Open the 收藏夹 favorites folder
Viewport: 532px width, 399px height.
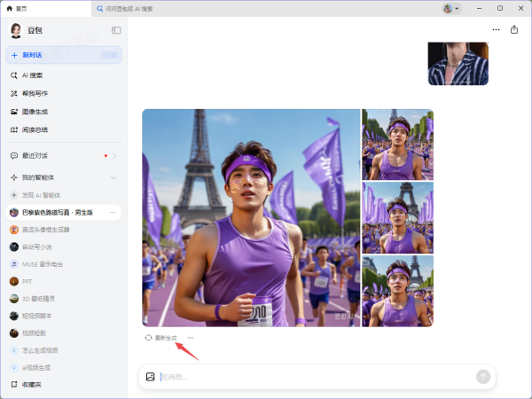tap(32, 384)
